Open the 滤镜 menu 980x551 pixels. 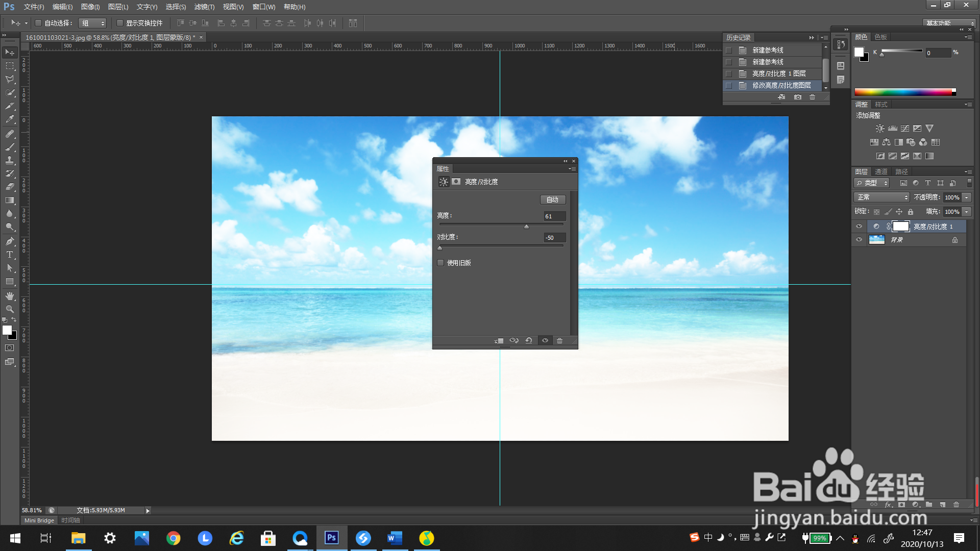point(204,7)
